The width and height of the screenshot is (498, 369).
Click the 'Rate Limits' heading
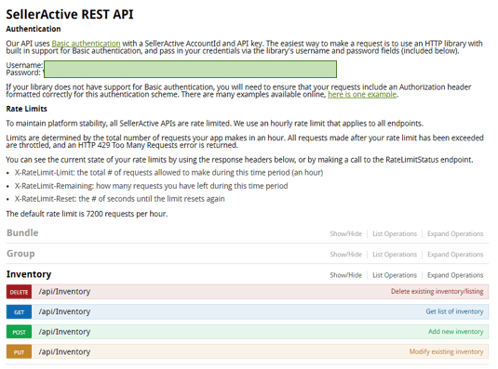pos(27,109)
